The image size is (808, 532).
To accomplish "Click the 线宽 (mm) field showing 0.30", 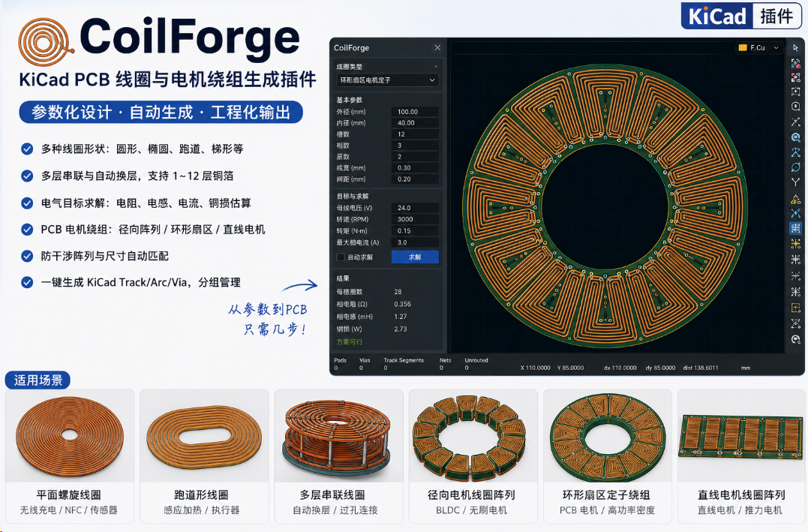I will click(415, 167).
